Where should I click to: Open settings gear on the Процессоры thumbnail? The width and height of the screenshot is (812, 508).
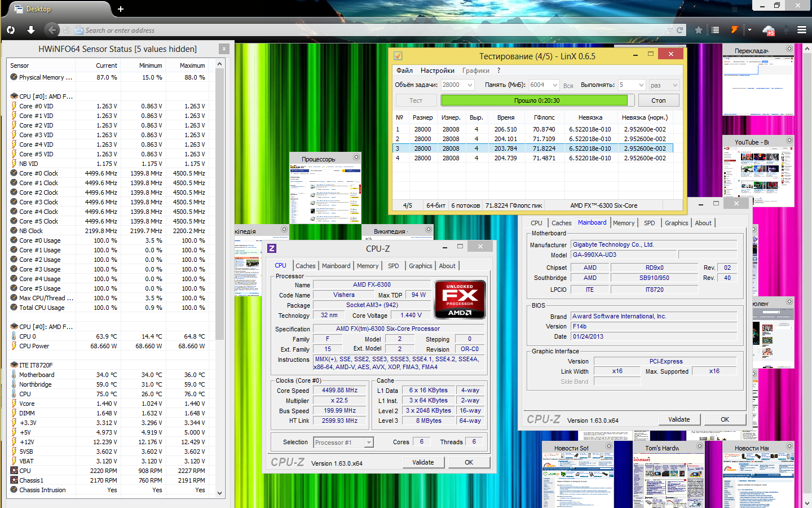[x=356, y=157]
